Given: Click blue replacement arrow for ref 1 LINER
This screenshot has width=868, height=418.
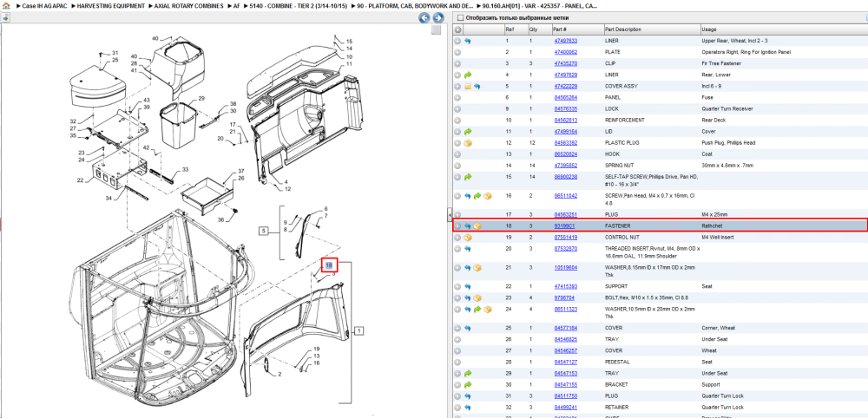Looking at the screenshot, I should (468, 41).
